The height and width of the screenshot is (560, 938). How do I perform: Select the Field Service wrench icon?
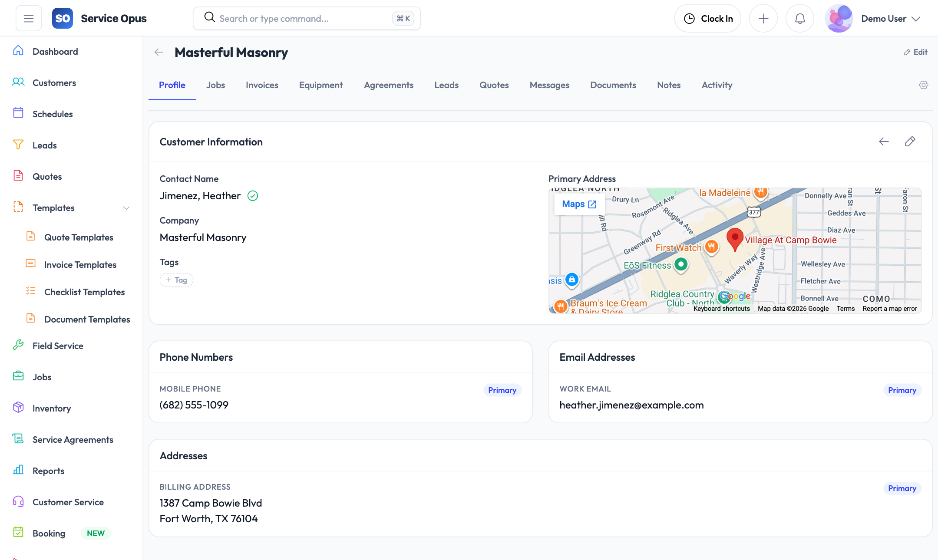click(x=18, y=346)
